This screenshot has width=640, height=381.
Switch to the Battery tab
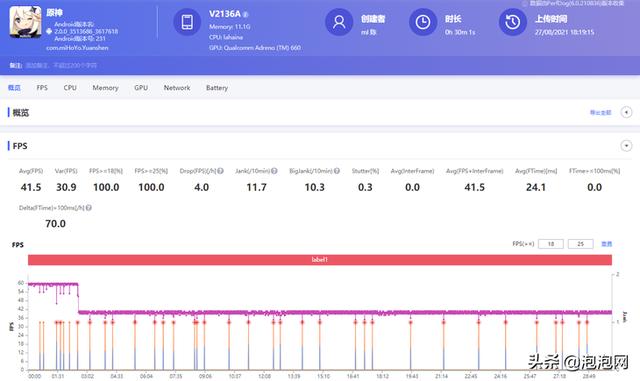pyautogui.click(x=217, y=88)
